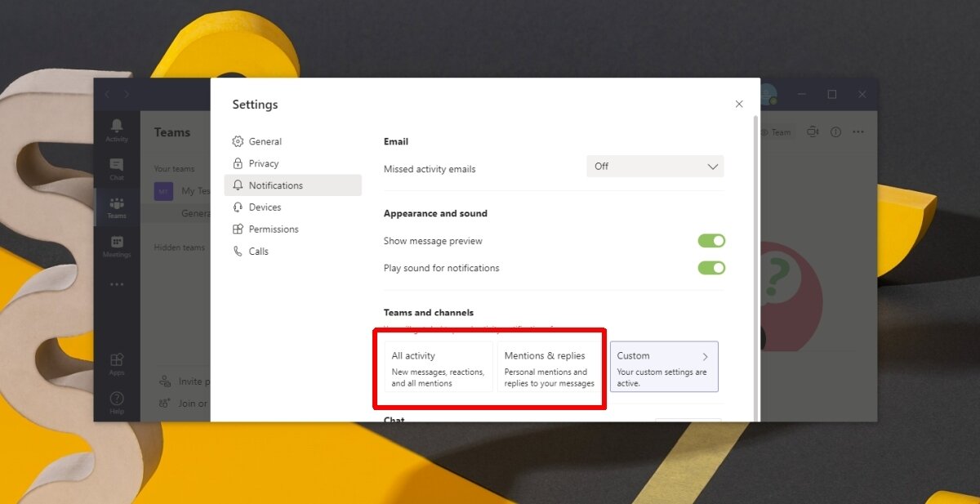
Task: Open the Apps icon
Action: (x=117, y=360)
